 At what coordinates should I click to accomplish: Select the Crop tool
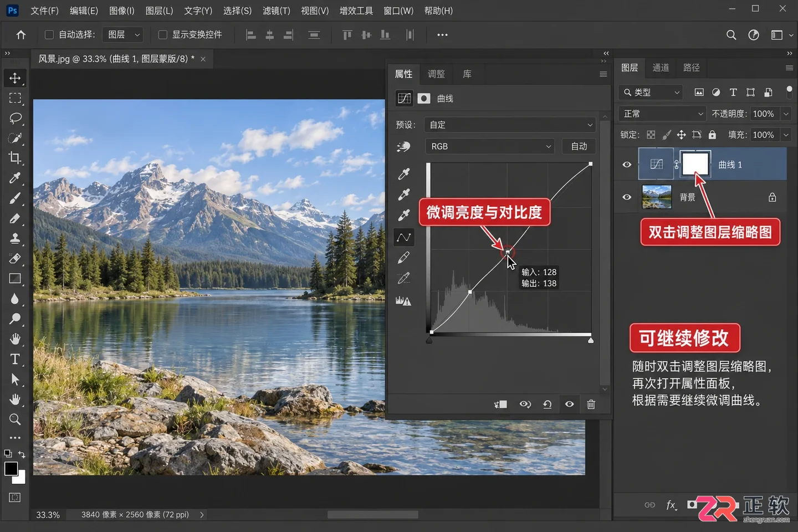pyautogui.click(x=15, y=158)
